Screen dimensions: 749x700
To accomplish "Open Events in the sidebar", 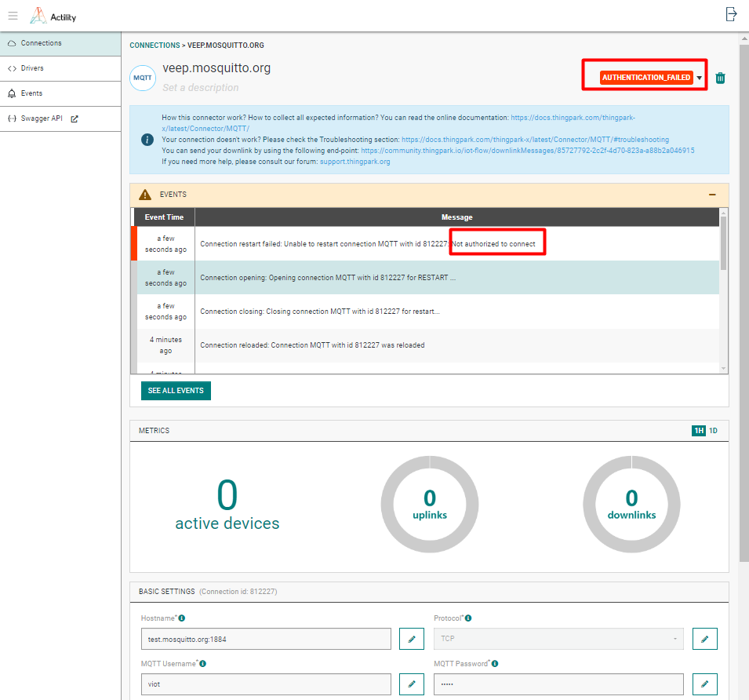I will coord(60,93).
